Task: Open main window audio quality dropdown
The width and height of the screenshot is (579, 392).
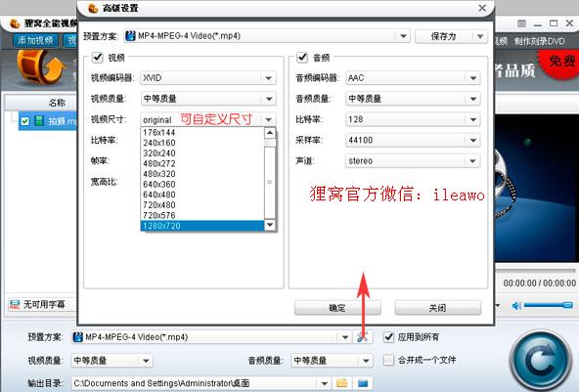Action: [x=366, y=361]
